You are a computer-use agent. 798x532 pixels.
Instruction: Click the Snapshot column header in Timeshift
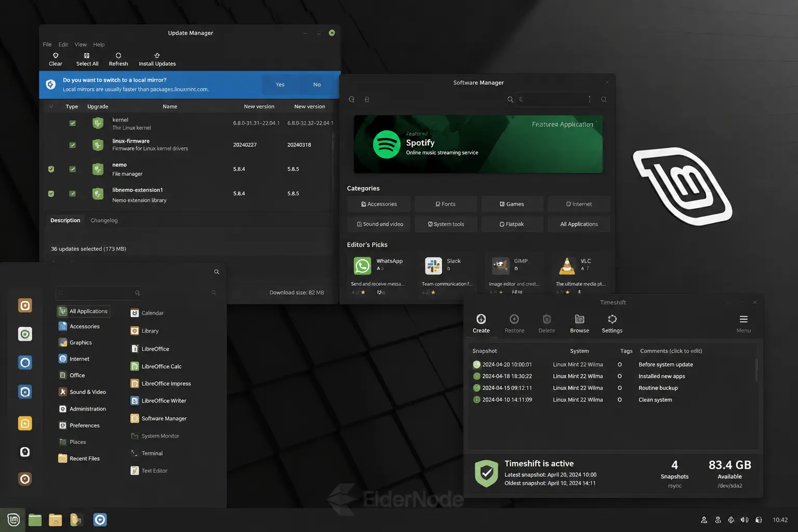(485, 351)
